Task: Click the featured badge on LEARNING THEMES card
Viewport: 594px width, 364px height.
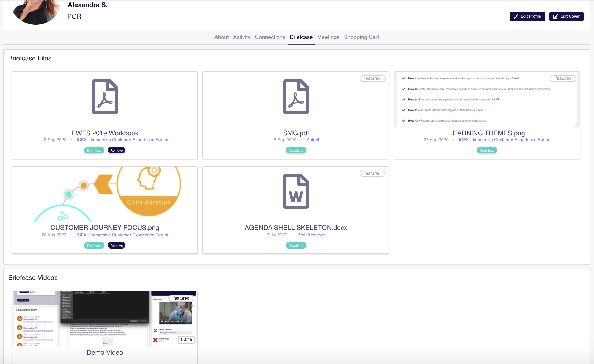Action: (x=563, y=78)
